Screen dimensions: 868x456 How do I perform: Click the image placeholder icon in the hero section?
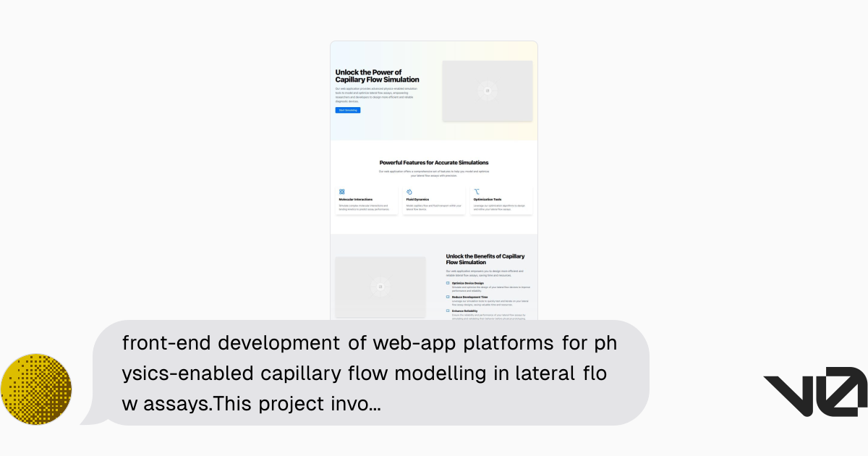487,91
